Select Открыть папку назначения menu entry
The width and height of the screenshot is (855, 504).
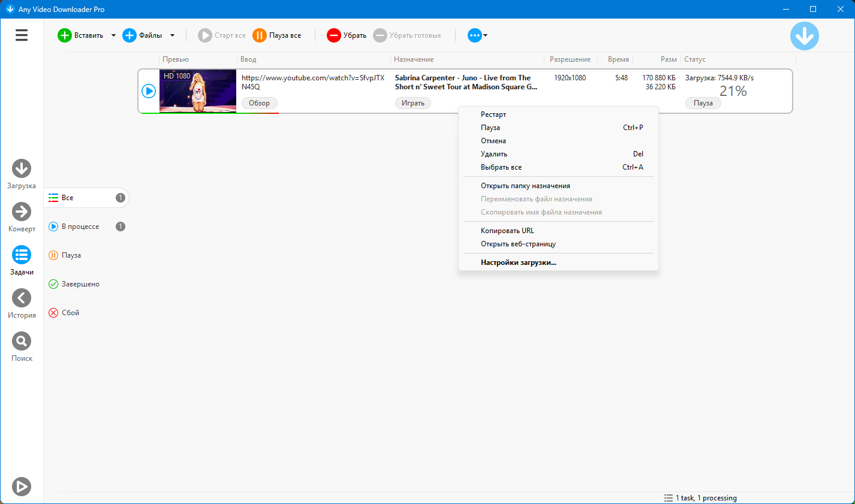(525, 186)
